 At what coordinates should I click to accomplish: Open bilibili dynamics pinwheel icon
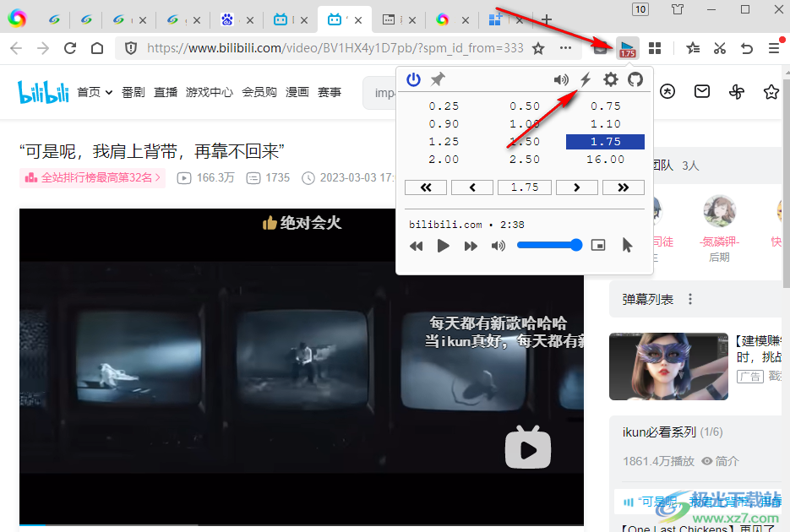(x=737, y=91)
